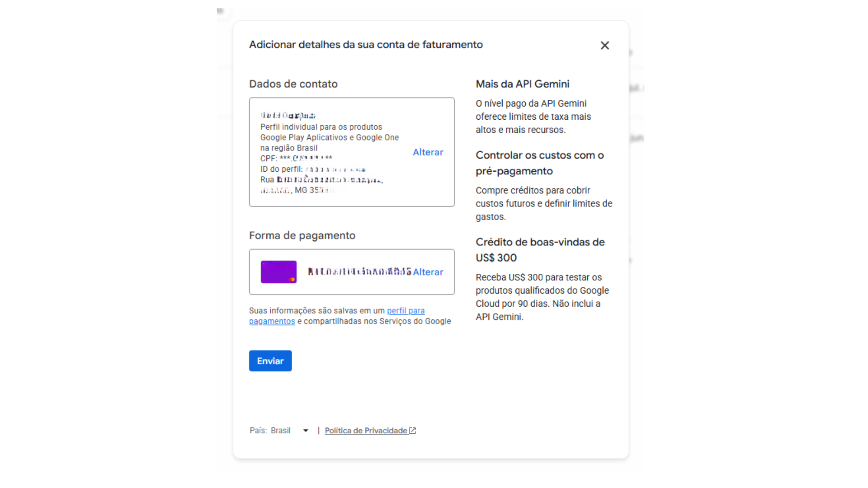Click the 'Mais da API Gemini' heading
The height and width of the screenshot is (488, 868).
point(522,84)
